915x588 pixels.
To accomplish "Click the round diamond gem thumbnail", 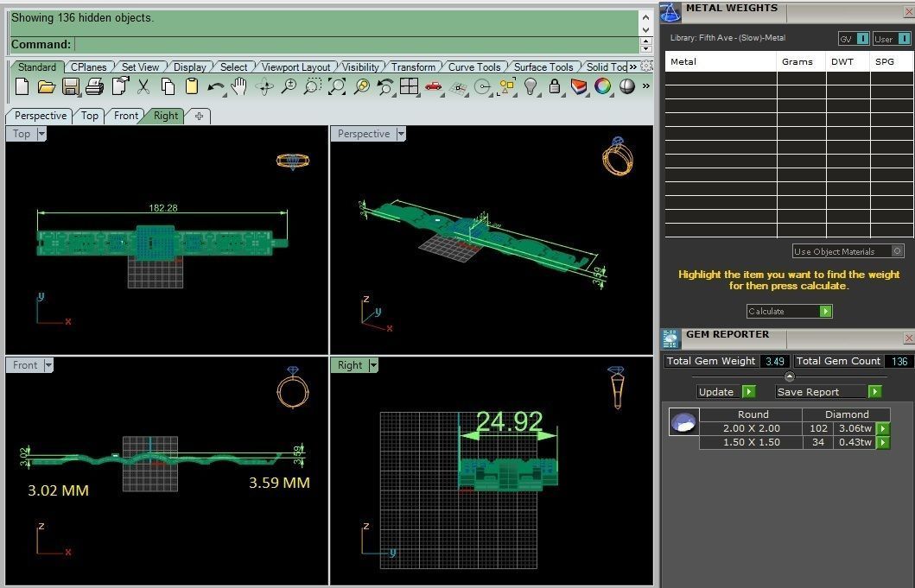I will pyautogui.click(x=683, y=421).
